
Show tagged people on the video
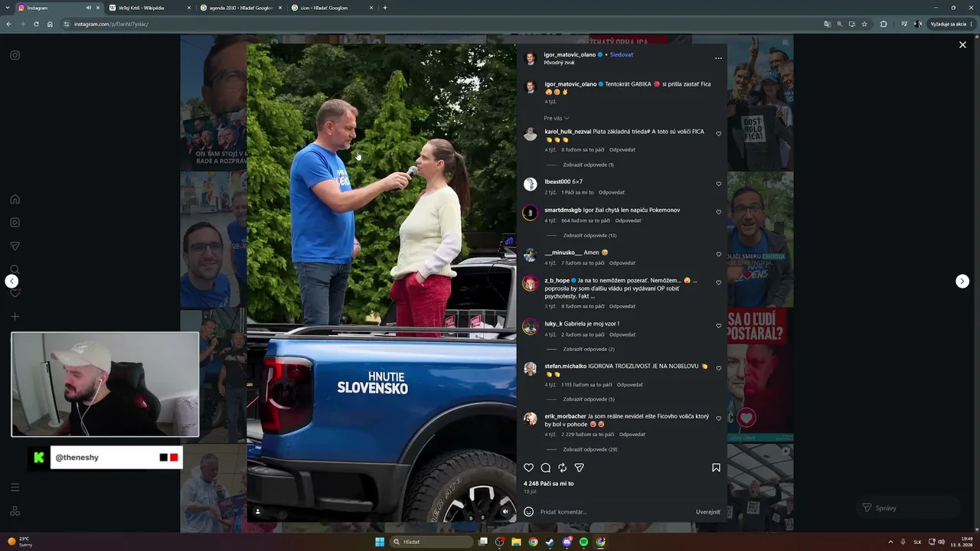point(258,511)
